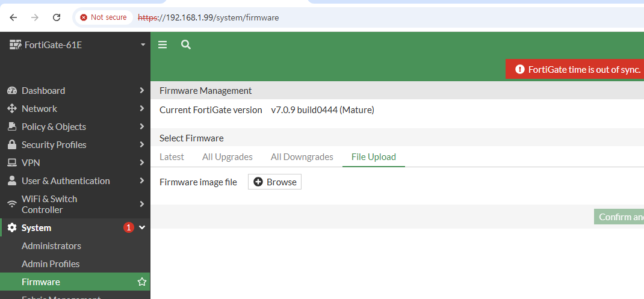Click the address bar URL
Image resolution: width=644 pixels, height=299 pixels.
coord(208,17)
